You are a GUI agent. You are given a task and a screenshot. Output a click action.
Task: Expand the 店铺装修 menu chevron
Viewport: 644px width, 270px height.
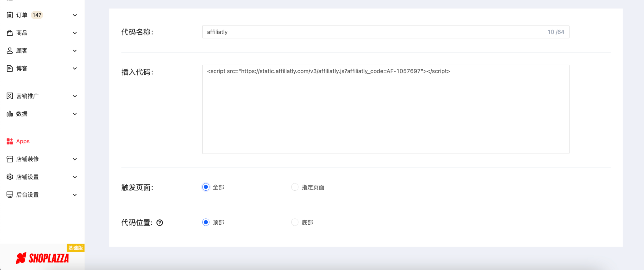point(75,159)
